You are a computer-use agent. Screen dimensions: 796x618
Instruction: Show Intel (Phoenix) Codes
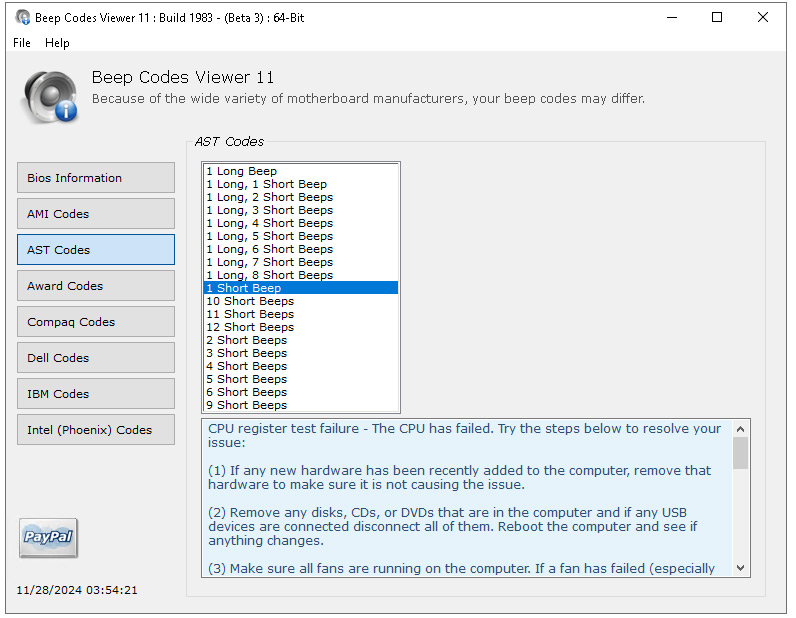coord(96,430)
